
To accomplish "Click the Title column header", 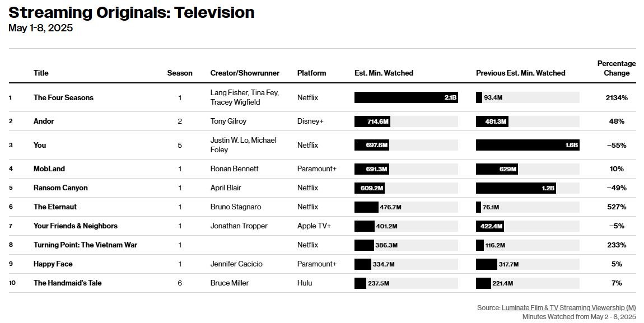I will click(41, 73).
